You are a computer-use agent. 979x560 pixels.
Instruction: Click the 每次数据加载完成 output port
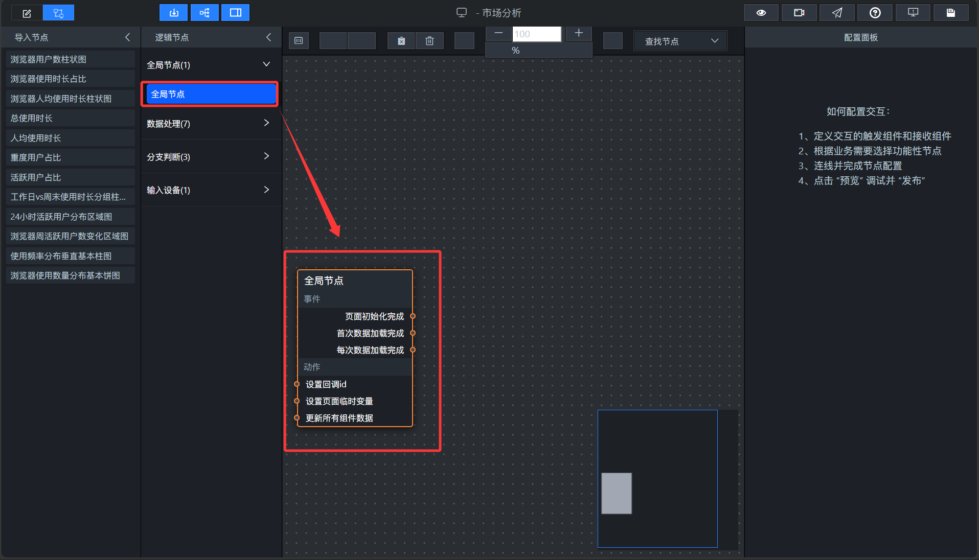click(x=413, y=350)
